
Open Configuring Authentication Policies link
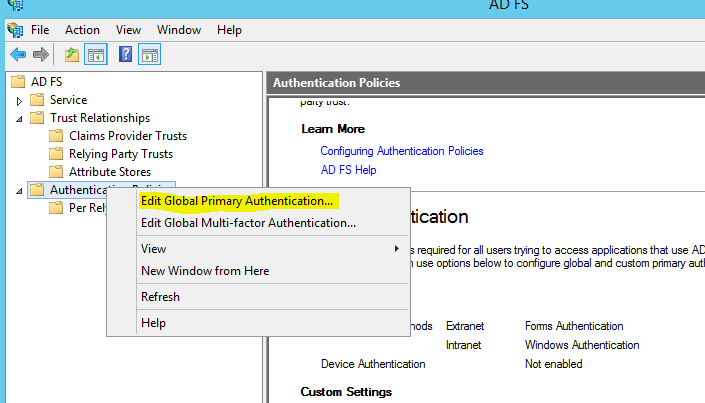pos(402,151)
